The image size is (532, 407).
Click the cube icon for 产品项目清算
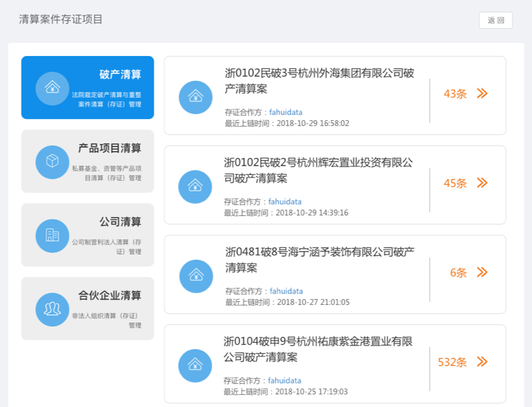pyautogui.click(x=52, y=162)
